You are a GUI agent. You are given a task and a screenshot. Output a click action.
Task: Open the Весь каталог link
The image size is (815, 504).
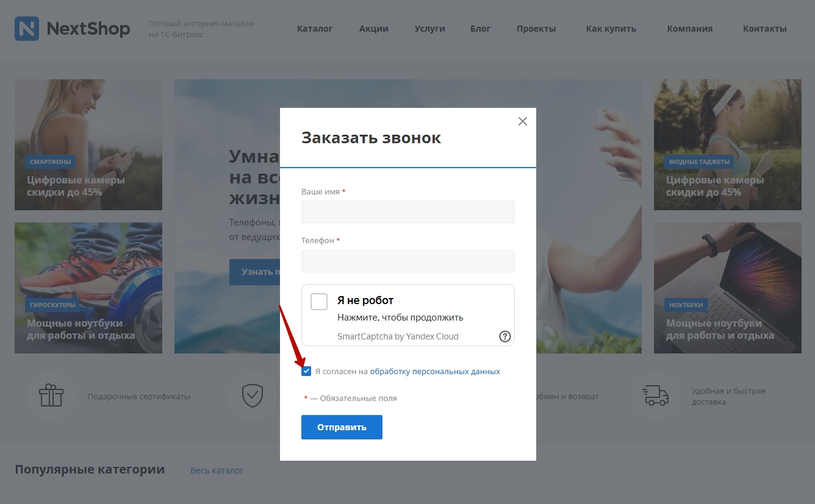217,470
